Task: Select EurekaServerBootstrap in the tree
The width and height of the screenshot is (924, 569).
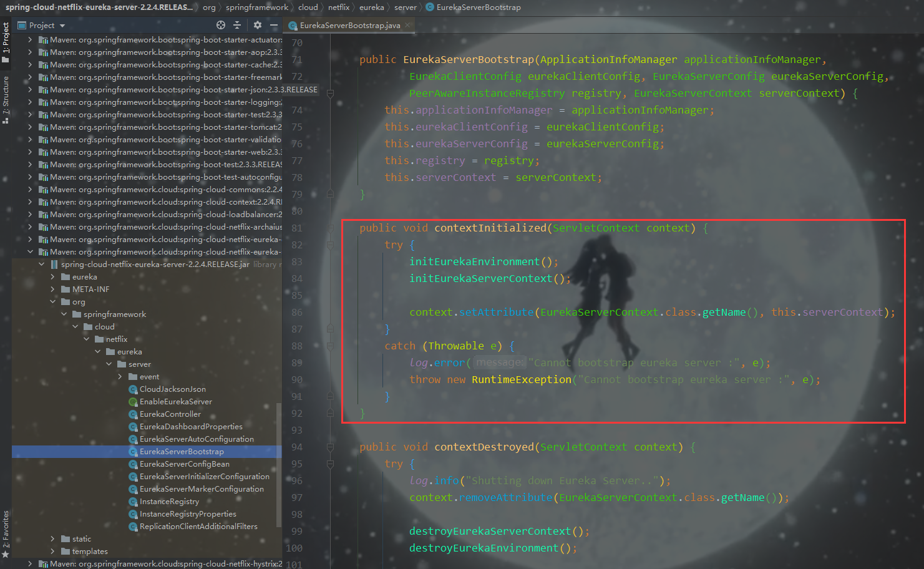Action: coord(182,452)
